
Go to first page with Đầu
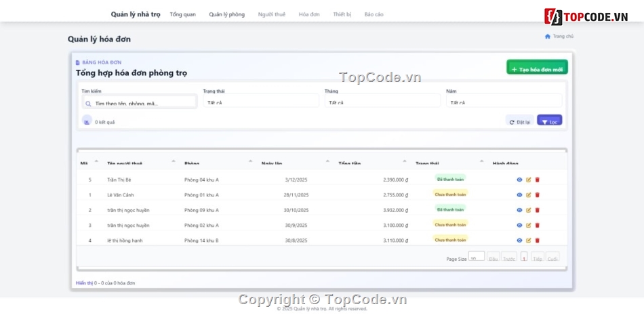(494, 257)
